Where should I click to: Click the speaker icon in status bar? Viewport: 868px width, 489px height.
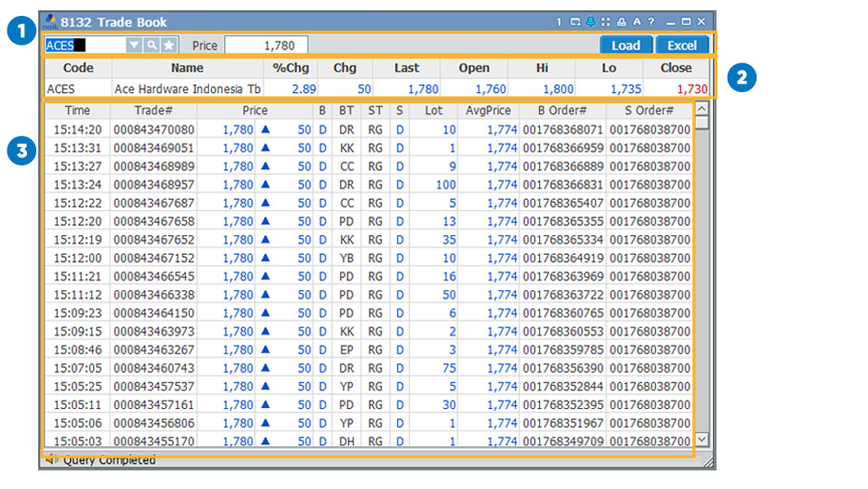point(51,459)
